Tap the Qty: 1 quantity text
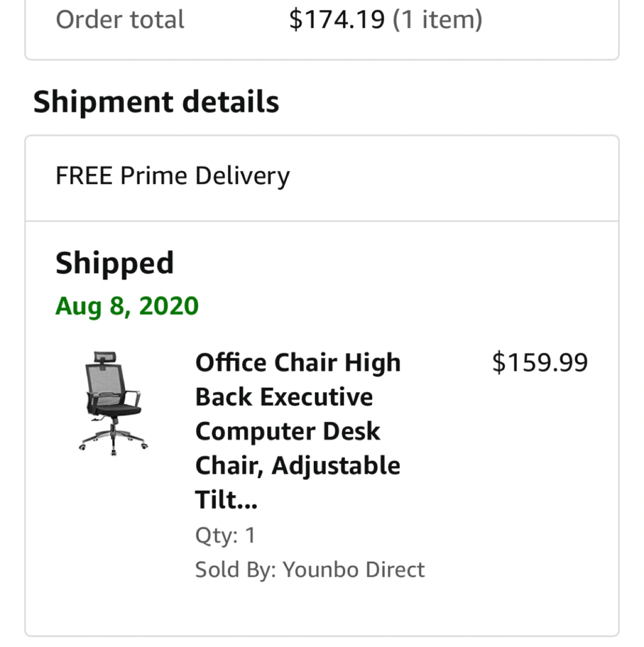The height and width of the screenshot is (647, 644). click(x=225, y=535)
